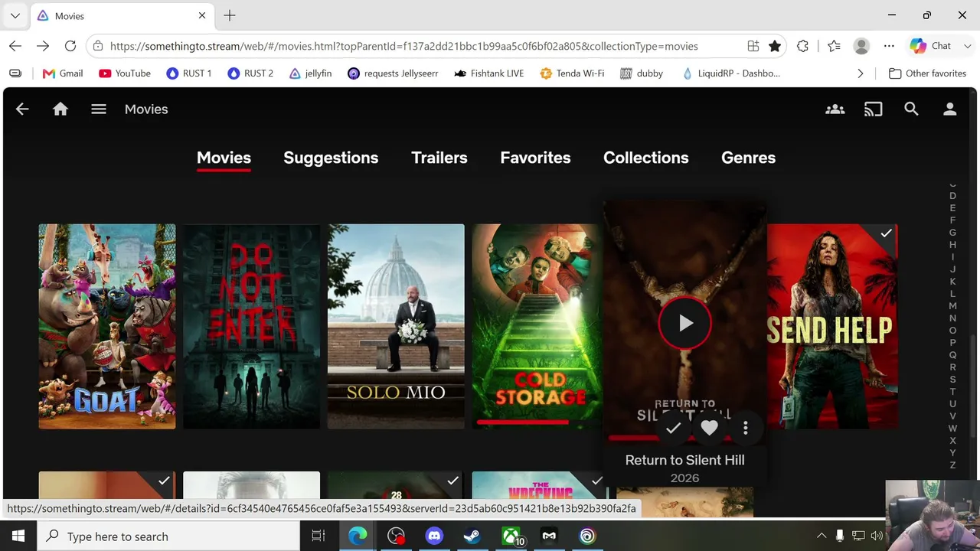
Task: Jump to letter G in alphabet picker
Action: (953, 233)
